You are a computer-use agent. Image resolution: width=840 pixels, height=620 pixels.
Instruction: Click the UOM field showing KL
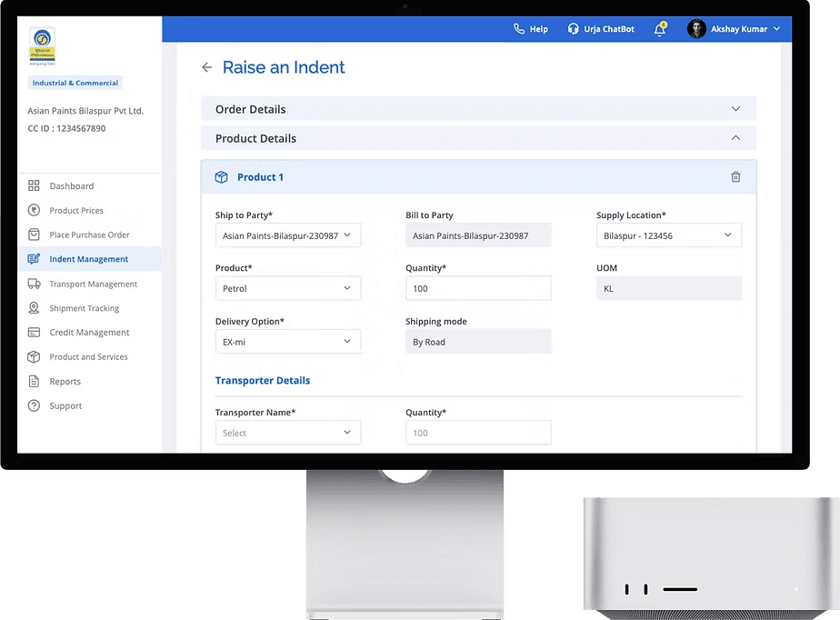(669, 288)
